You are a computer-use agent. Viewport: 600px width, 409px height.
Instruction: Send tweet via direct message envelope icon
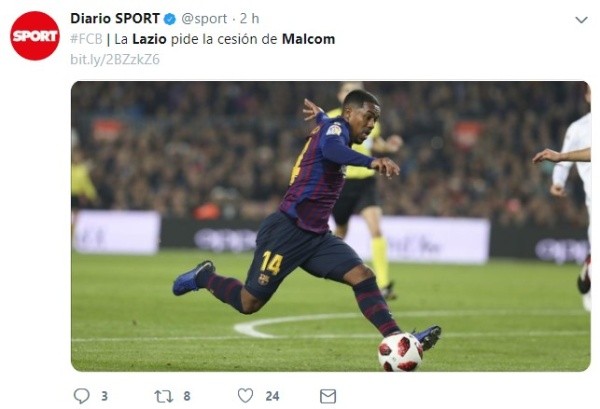point(328,396)
